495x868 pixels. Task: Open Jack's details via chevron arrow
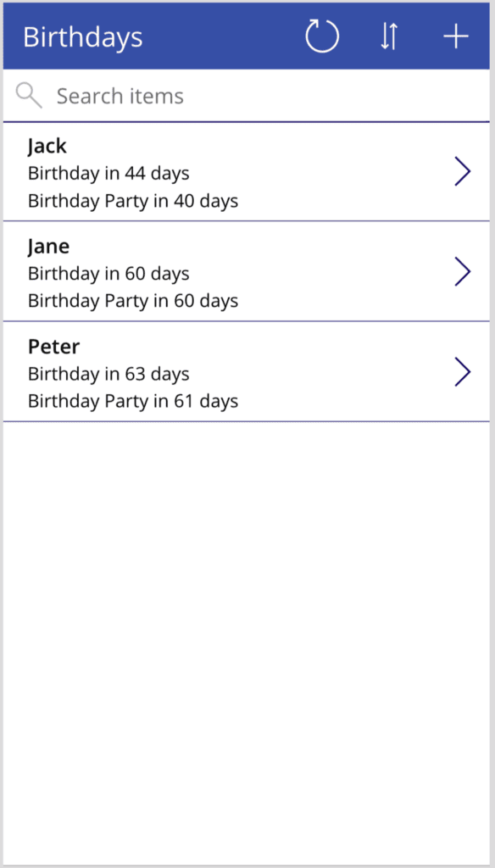click(x=463, y=171)
